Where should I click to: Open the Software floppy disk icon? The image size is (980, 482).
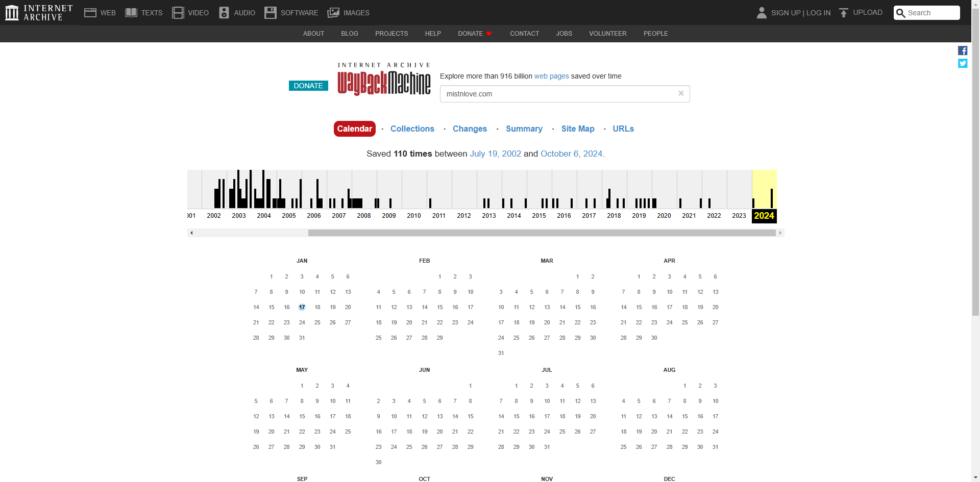pos(271,13)
